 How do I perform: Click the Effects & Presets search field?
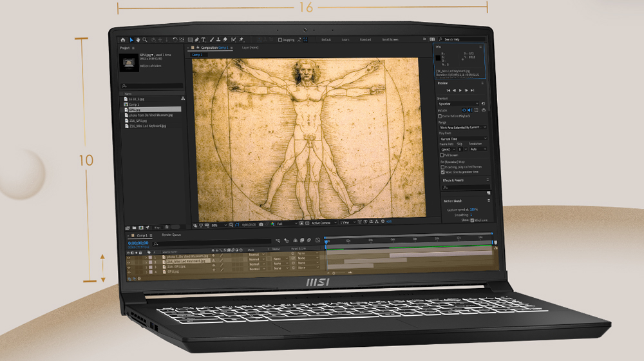(466, 188)
